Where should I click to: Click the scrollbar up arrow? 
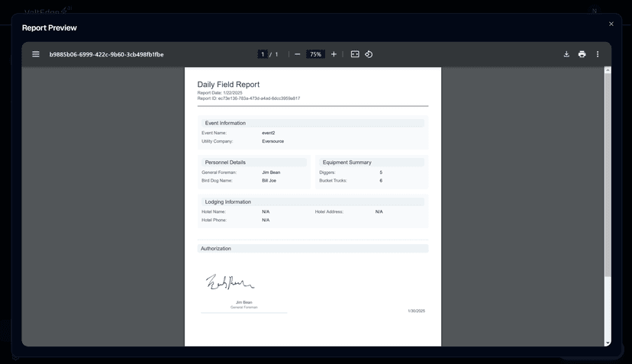pos(608,70)
